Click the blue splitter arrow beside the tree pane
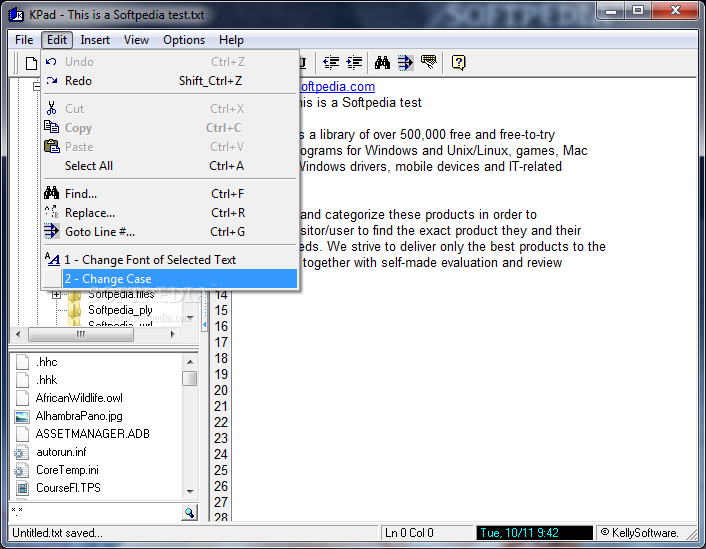This screenshot has width=706, height=549. 204,324
